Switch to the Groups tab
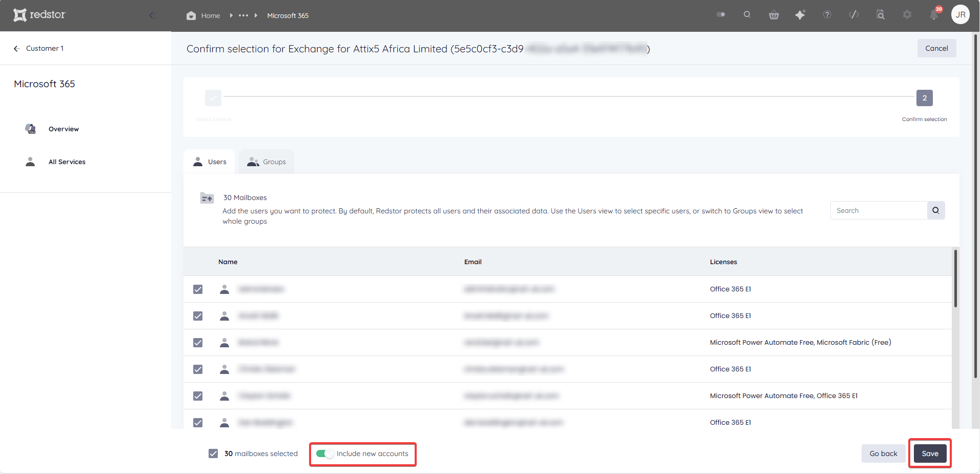980x474 pixels. click(x=267, y=162)
